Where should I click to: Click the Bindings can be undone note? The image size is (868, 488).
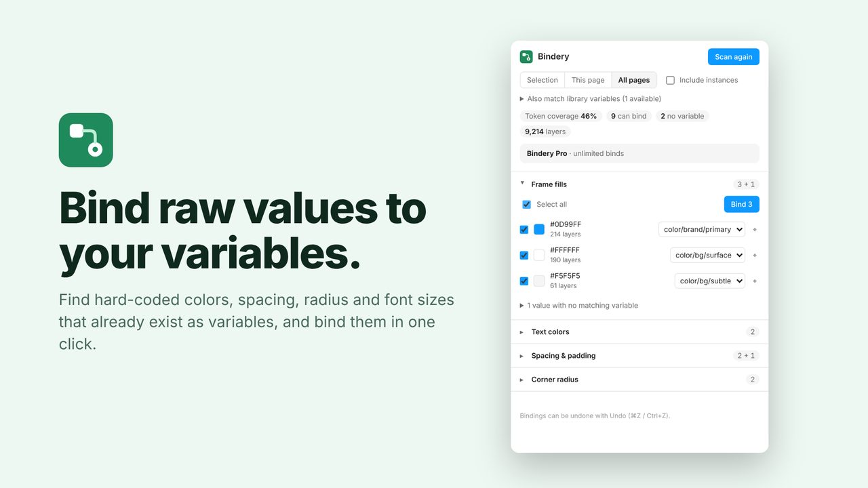(x=595, y=416)
